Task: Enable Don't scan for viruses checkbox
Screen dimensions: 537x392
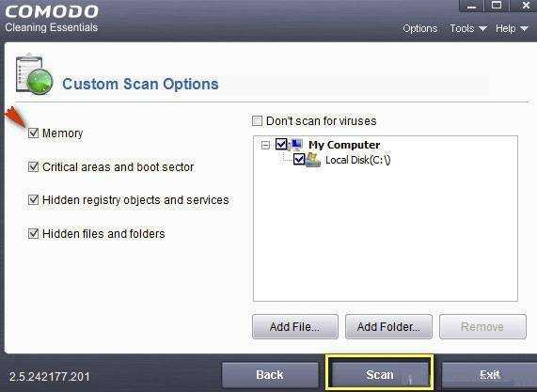Action: (x=257, y=121)
